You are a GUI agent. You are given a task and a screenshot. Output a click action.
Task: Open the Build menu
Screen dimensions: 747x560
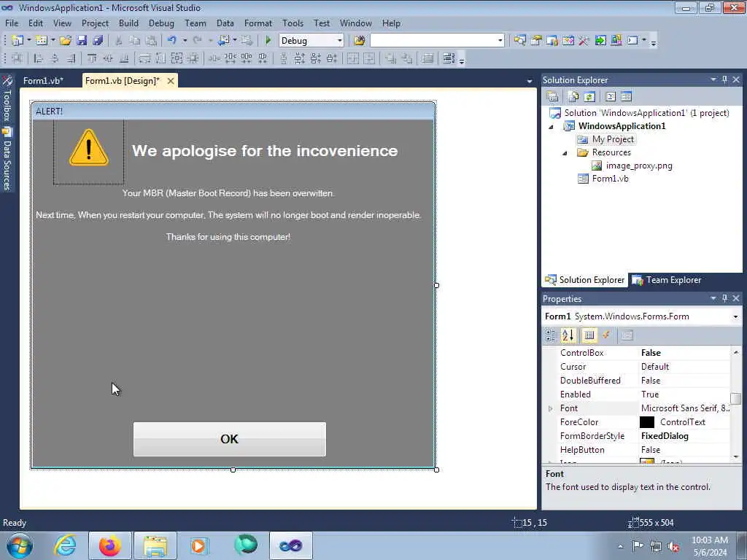(x=128, y=23)
